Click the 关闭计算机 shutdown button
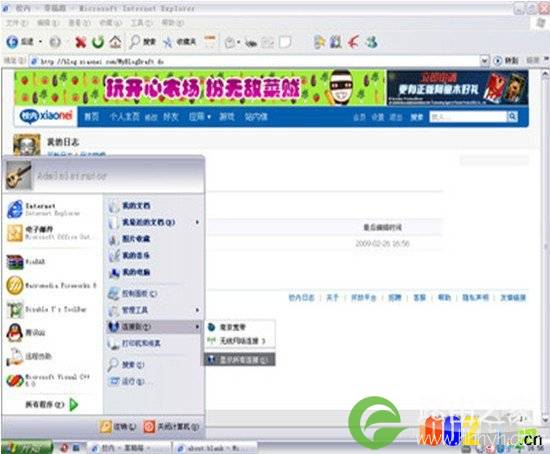This screenshot has height=454, width=550. pos(172,427)
